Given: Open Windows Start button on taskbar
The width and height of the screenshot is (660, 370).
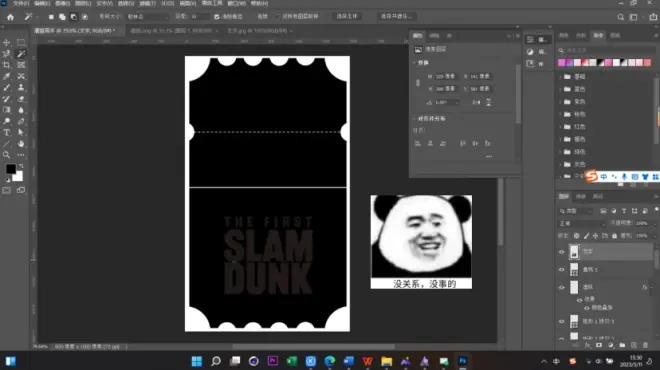Looking at the screenshot, I should coord(197,361).
